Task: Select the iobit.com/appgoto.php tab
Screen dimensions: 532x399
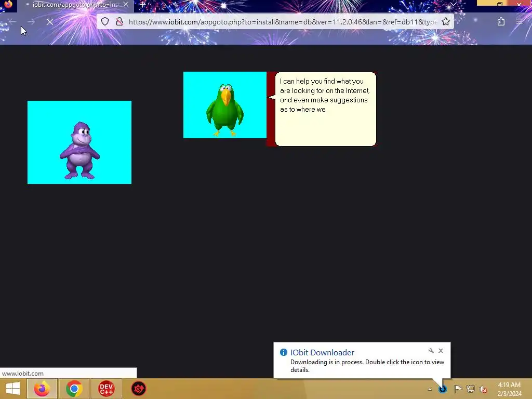Action: [x=75, y=5]
